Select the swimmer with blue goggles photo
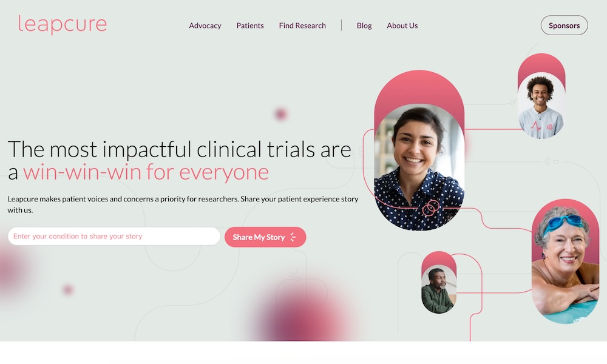The width and height of the screenshot is (607, 364). coord(565,264)
